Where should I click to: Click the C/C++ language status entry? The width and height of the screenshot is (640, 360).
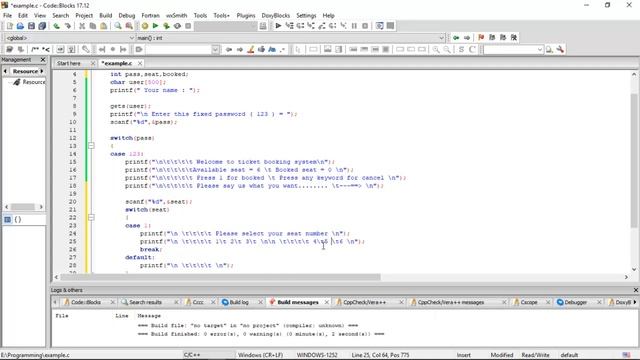point(192,355)
